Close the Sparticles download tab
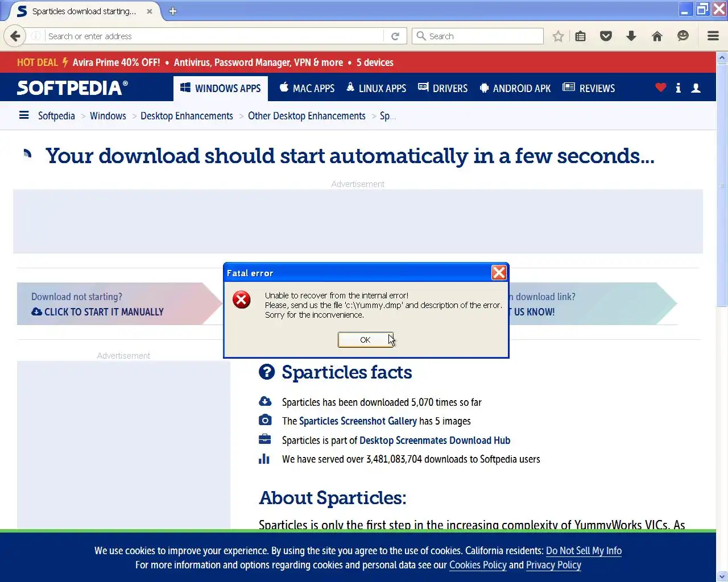Image resolution: width=728 pixels, height=582 pixels. tap(150, 11)
